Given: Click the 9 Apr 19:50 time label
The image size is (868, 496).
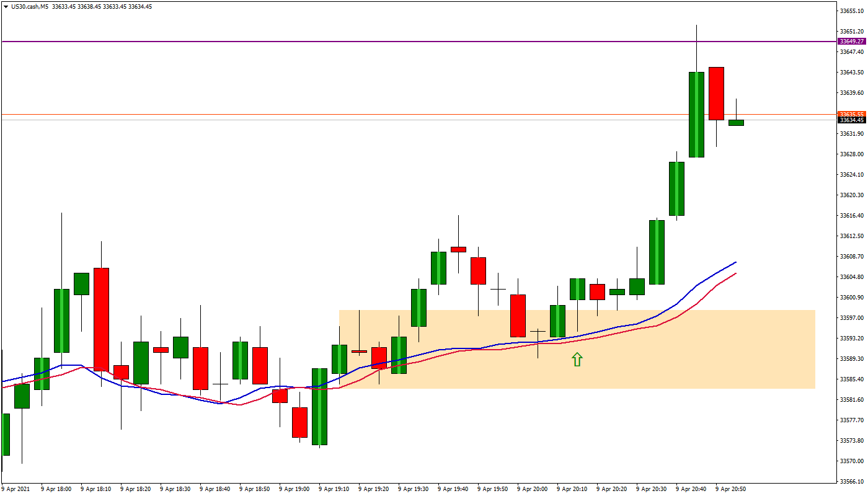Looking at the screenshot, I should (x=493, y=489).
